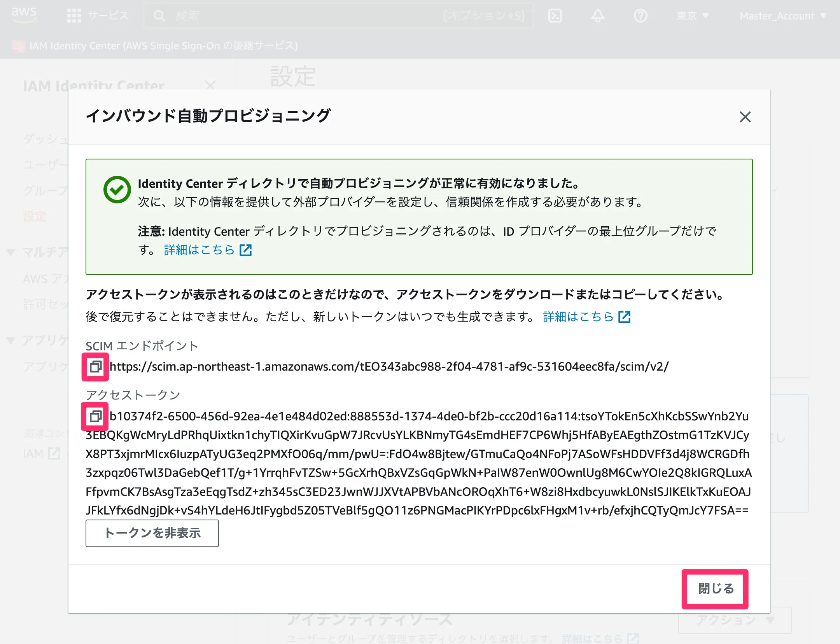This screenshot has height=644, width=840.
Task: Expand the 東京 region dropdown
Action: click(x=692, y=16)
